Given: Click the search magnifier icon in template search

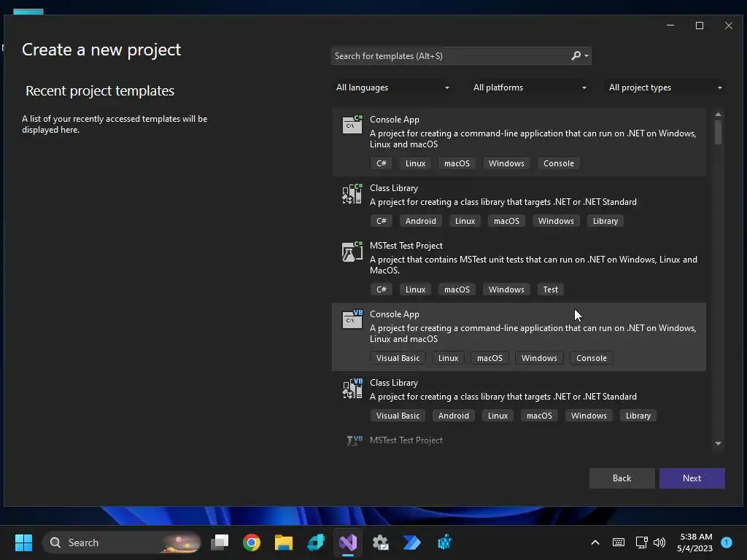Looking at the screenshot, I should pyautogui.click(x=576, y=55).
